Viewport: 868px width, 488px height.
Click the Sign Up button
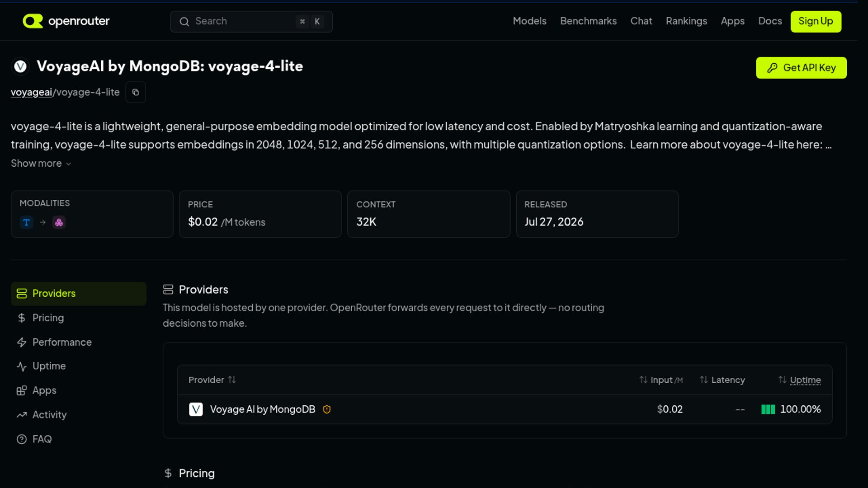[x=816, y=21]
